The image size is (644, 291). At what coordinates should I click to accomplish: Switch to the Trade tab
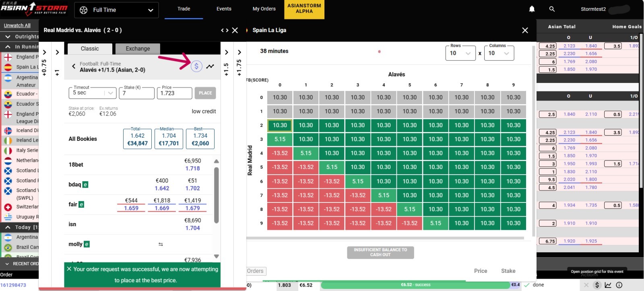click(x=184, y=9)
